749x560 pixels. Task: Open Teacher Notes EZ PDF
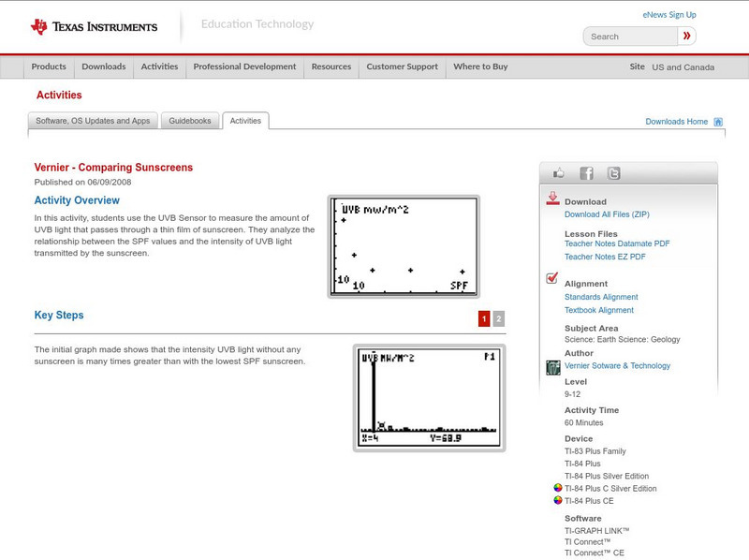[605, 258]
